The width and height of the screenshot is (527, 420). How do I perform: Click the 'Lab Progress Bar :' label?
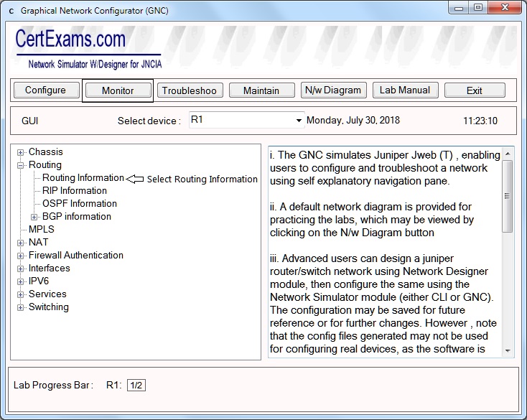[53, 385]
